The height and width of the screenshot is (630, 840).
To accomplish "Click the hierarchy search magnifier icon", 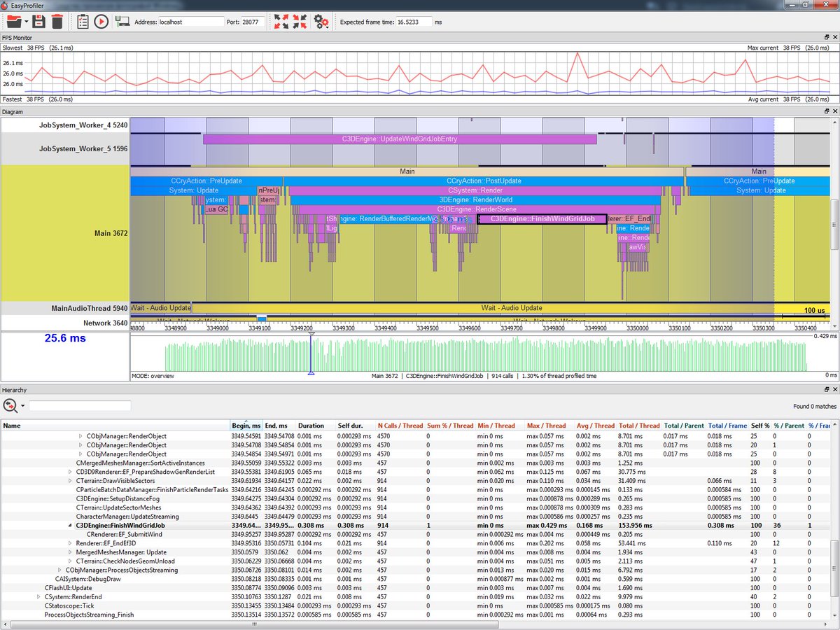I will [10, 405].
